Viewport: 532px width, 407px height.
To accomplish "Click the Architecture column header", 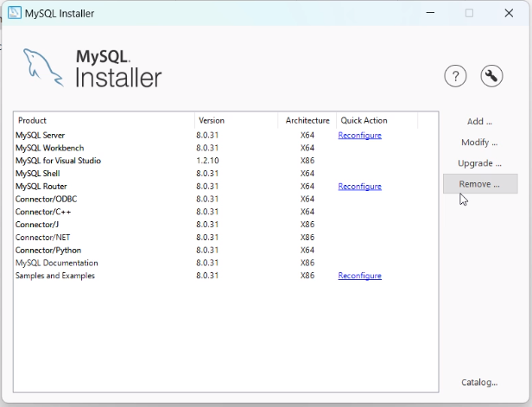I will [307, 120].
